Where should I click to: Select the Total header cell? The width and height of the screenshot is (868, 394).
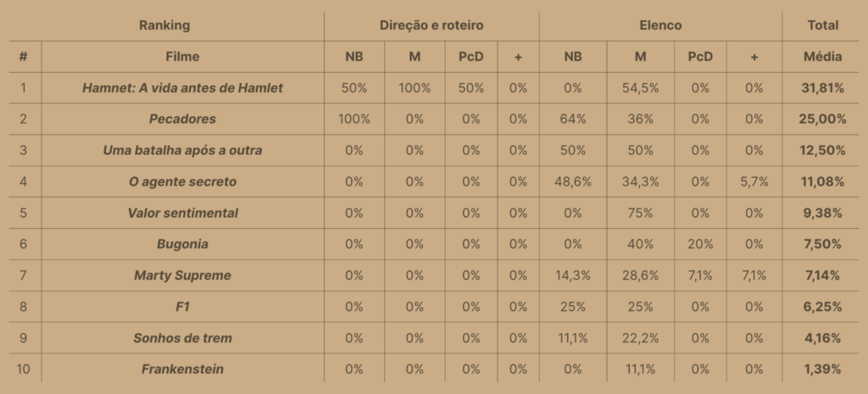click(822, 25)
